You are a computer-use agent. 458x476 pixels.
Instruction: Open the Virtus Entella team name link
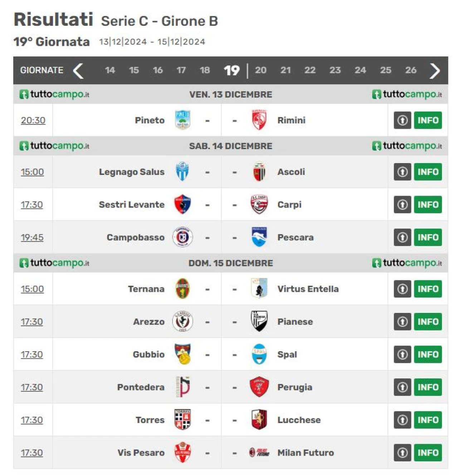tap(308, 289)
